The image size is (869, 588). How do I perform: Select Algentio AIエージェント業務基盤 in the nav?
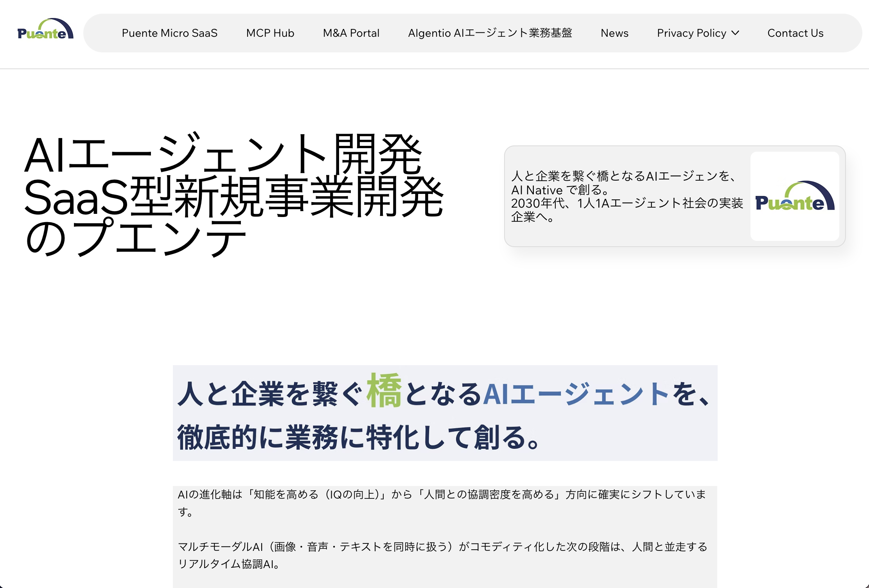pyautogui.click(x=490, y=33)
